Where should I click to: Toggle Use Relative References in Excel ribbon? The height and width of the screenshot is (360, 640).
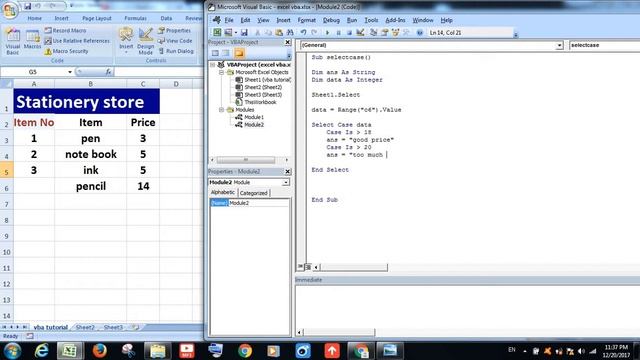[x=77, y=41]
